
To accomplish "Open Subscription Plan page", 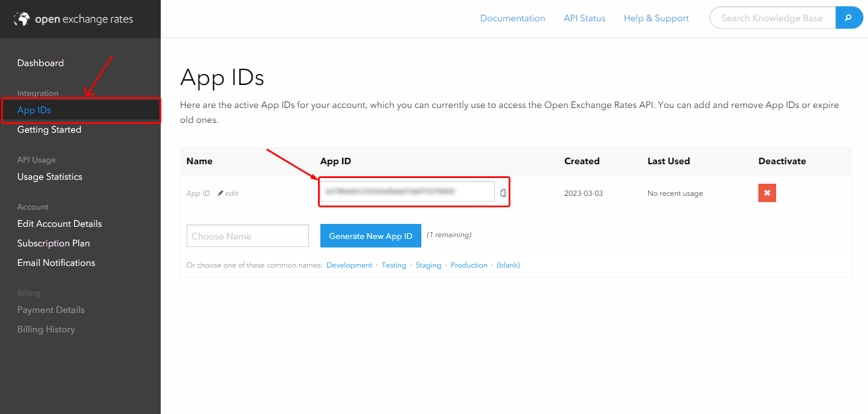I will pos(53,243).
